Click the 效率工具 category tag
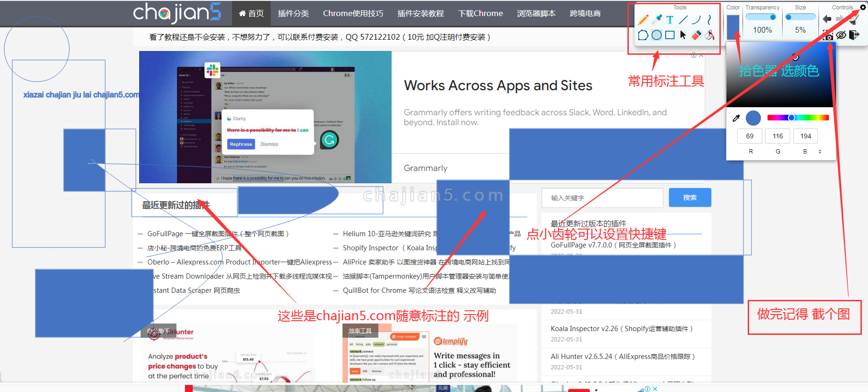868x392 pixels. click(360, 331)
